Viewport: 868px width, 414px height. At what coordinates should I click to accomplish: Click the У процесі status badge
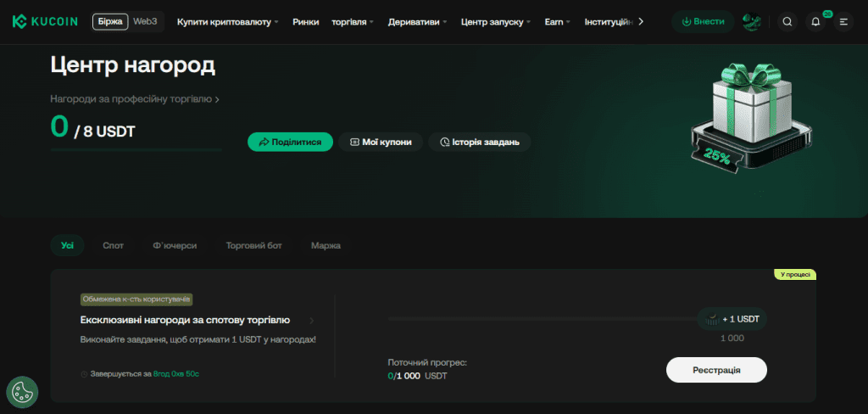[795, 274]
